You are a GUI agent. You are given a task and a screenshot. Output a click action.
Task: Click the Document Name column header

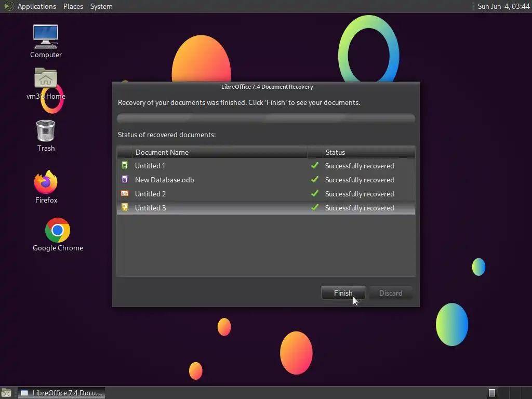click(x=220, y=152)
